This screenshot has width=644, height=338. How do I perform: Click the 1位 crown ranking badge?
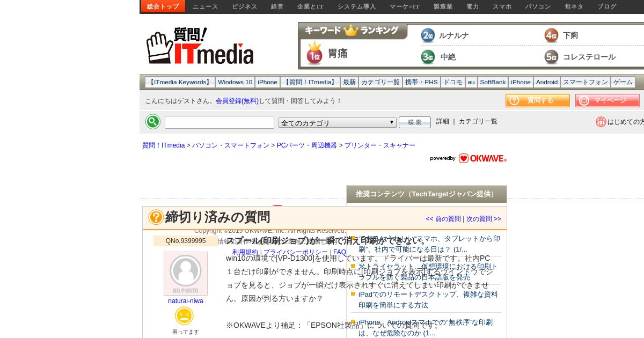coord(314,53)
